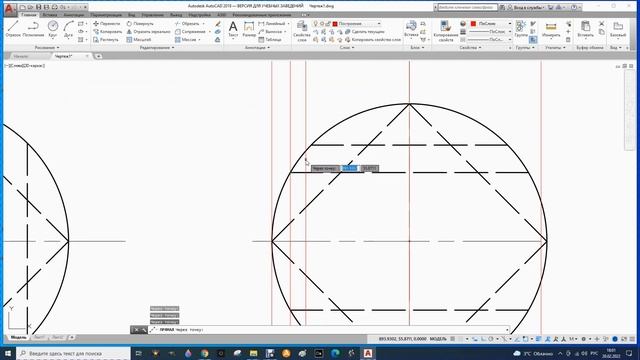The height and width of the screenshot is (360, 640).
Task: Switch to the Вставка ribbon tab
Action: click(50, 15)
